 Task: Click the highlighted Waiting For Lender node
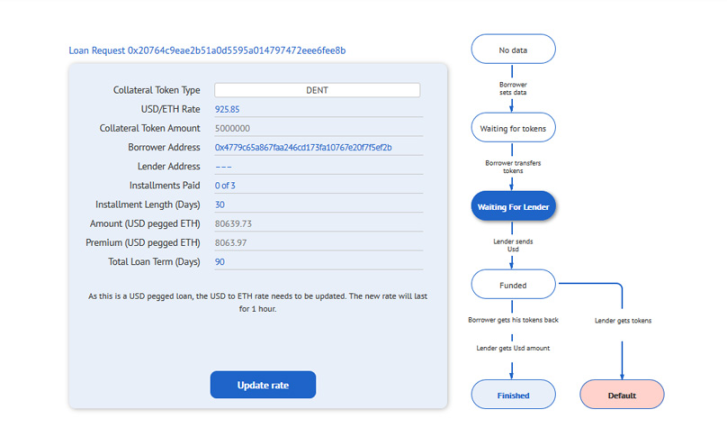point(513,207)
